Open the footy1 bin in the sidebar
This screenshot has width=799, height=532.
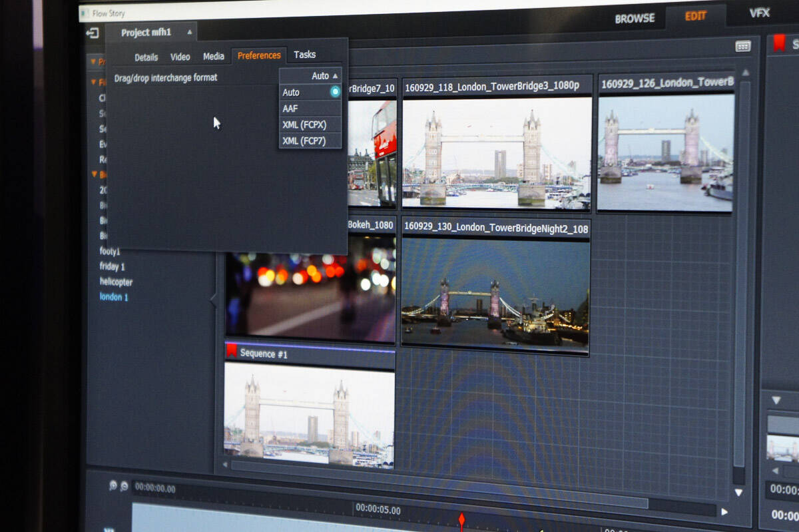coord(110,252)
